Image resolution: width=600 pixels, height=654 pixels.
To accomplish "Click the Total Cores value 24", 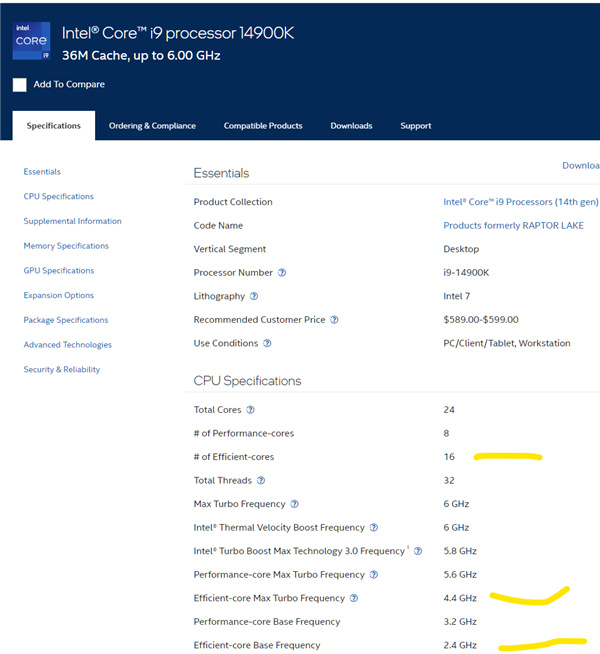I will [x=449, y=410].
